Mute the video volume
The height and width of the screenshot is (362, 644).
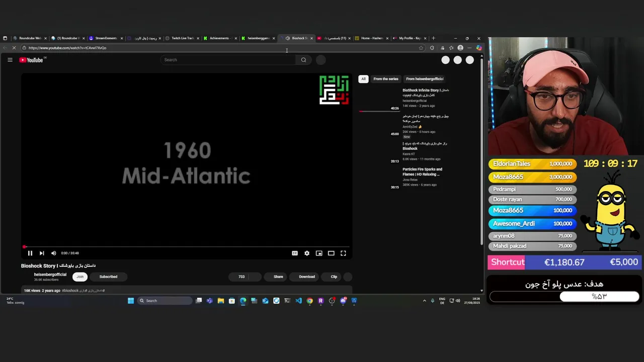(53, 253)
